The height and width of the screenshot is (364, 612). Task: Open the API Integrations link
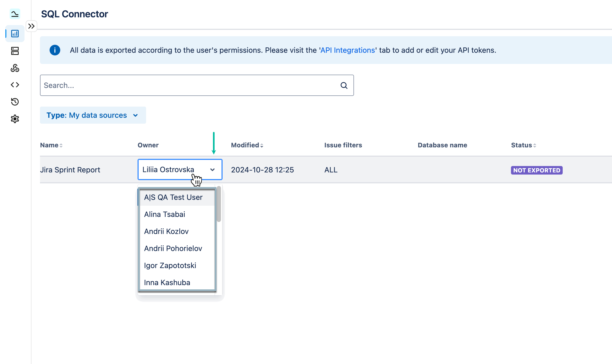[x=347, y=50]
